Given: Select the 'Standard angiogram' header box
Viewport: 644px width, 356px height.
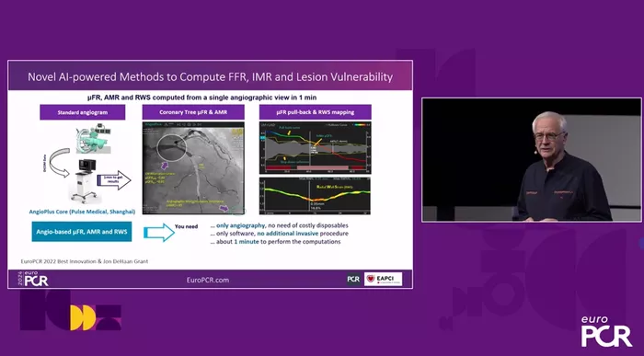Looking at the screenshot, I should pyautogui.click(x=83, y=112).
